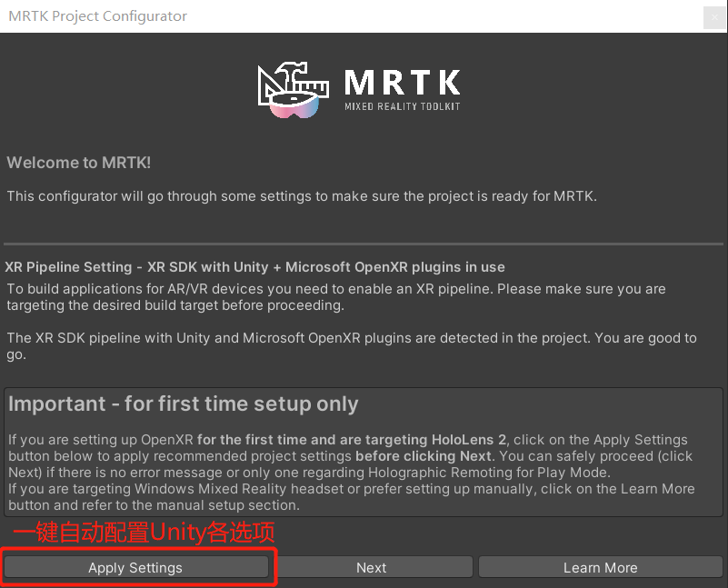Select the XR Pipeline Setting heading
The width and height of the screenshot is (728, 588).
click(254, 267)
